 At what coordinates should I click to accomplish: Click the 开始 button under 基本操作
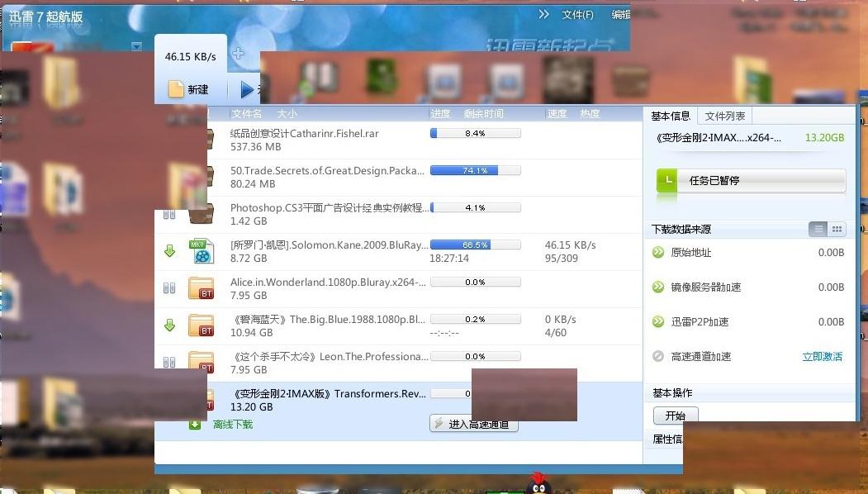[x=676, y=415]
